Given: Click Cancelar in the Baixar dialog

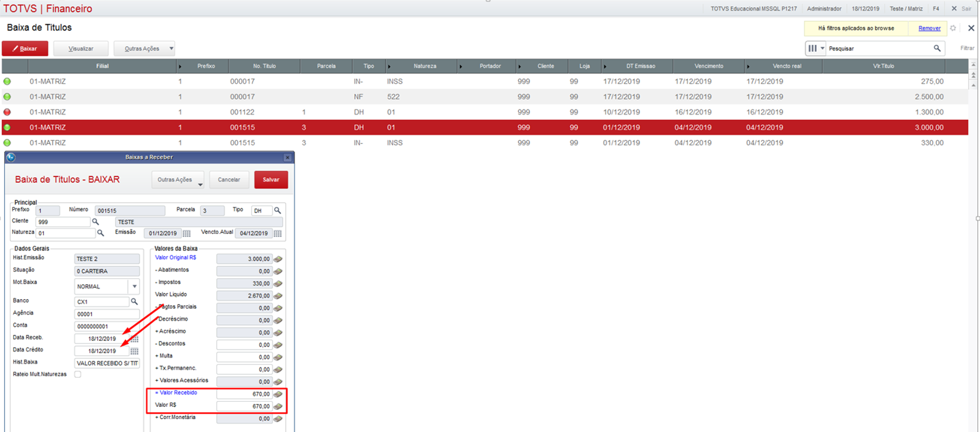Looking at the screenshot, I should point(229,180).
